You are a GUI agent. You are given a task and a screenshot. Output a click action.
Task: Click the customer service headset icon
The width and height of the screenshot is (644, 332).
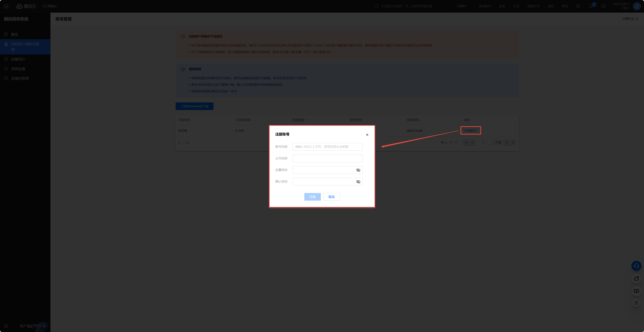tap(636, 266)
